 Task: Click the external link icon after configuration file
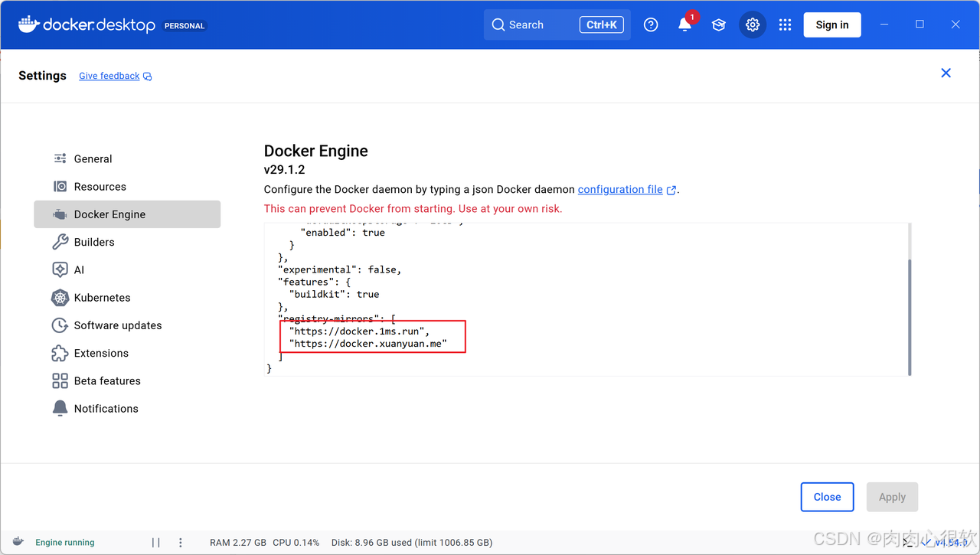pyautogui.click(x=671, y=190)
